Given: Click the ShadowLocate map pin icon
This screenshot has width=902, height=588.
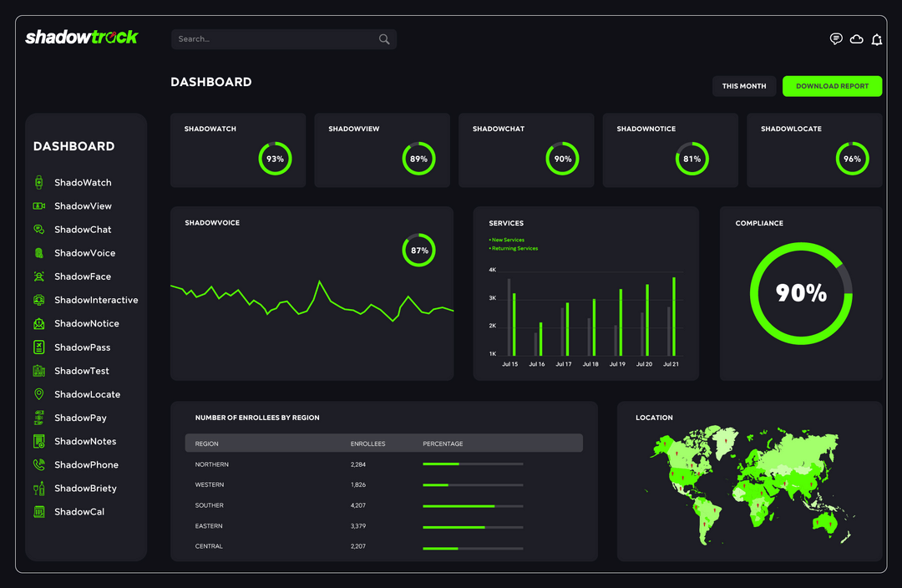Looking at the screenshot, I should click(38, 394).
